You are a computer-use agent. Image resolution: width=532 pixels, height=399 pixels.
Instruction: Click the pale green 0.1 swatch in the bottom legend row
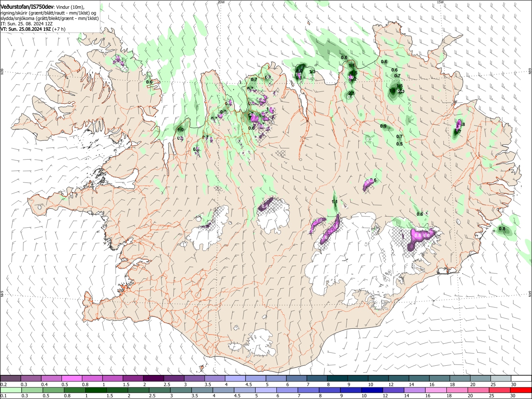pos(11,390)
